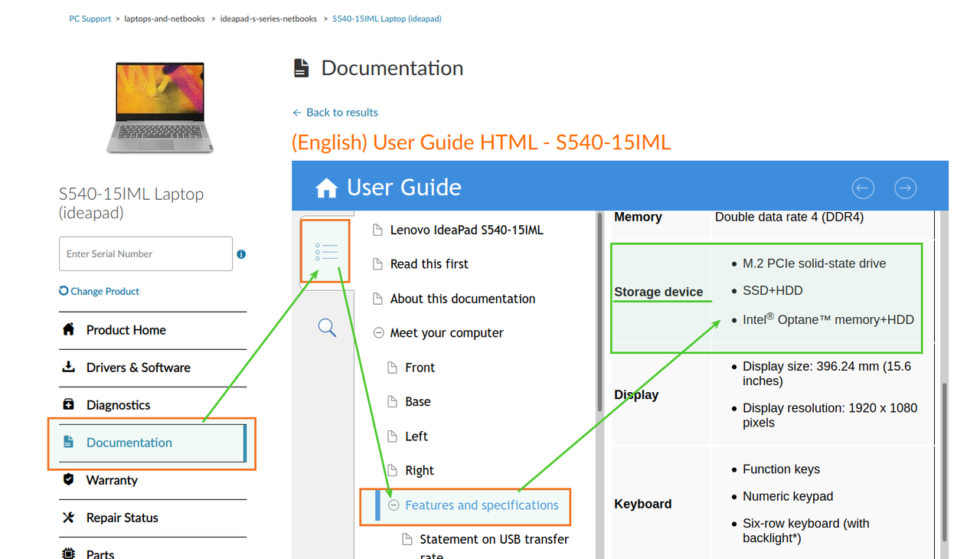Click the refresh icon beside Change Product
Viewport: 980px width, 559px height.
coord(64,291)
